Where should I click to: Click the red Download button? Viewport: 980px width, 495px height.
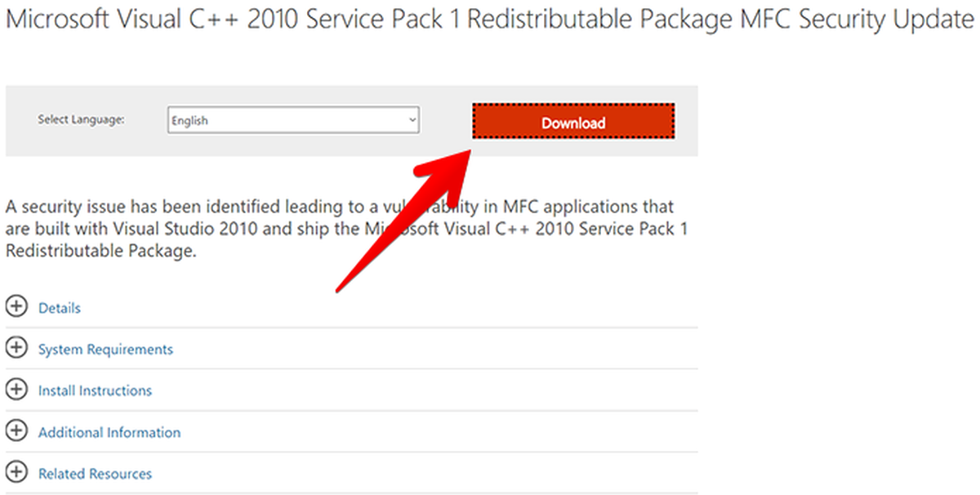(x=573, y=122)
